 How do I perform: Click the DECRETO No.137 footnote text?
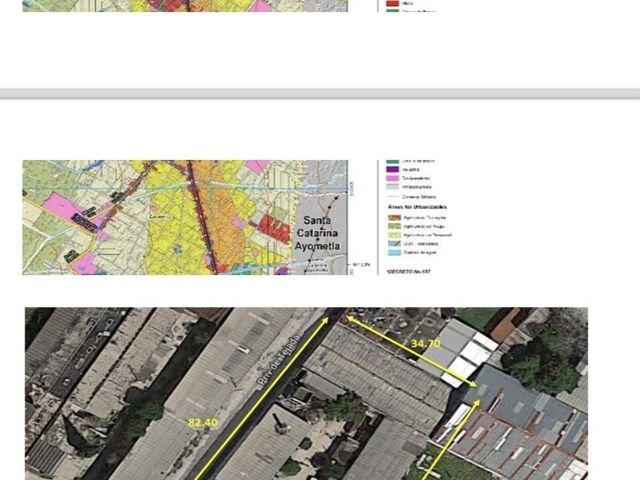point(408,271)
